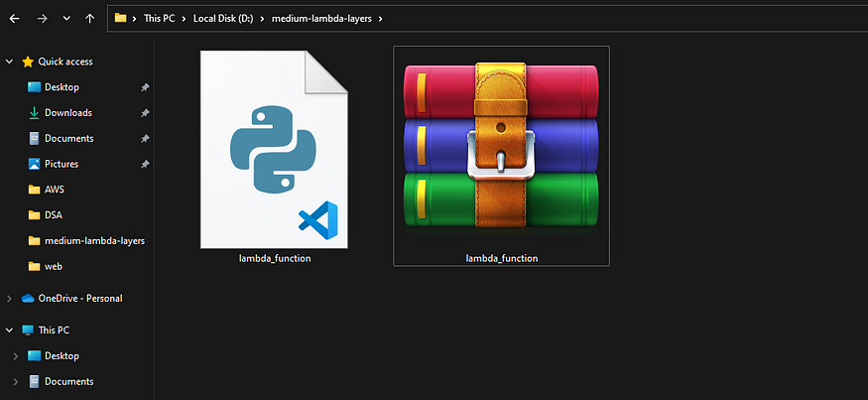Click pin icon next to Documents

point(145,139)
